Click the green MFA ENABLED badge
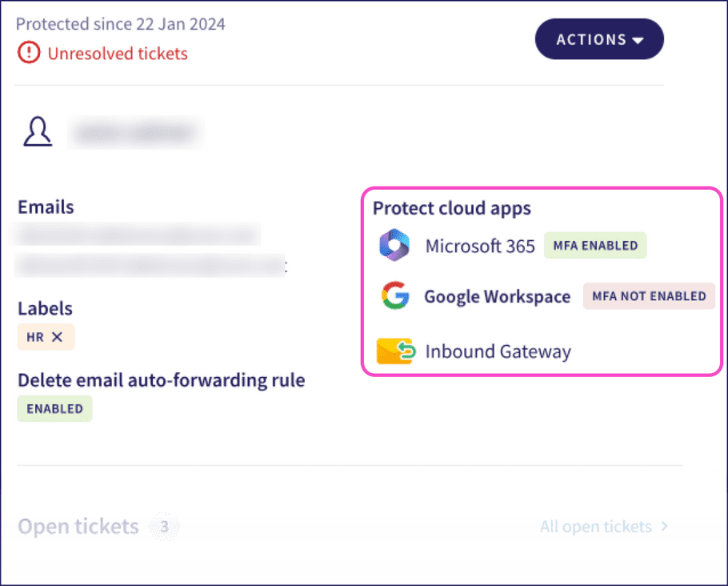Viewport: 728px width, 586px height. (x=595, y=246)
